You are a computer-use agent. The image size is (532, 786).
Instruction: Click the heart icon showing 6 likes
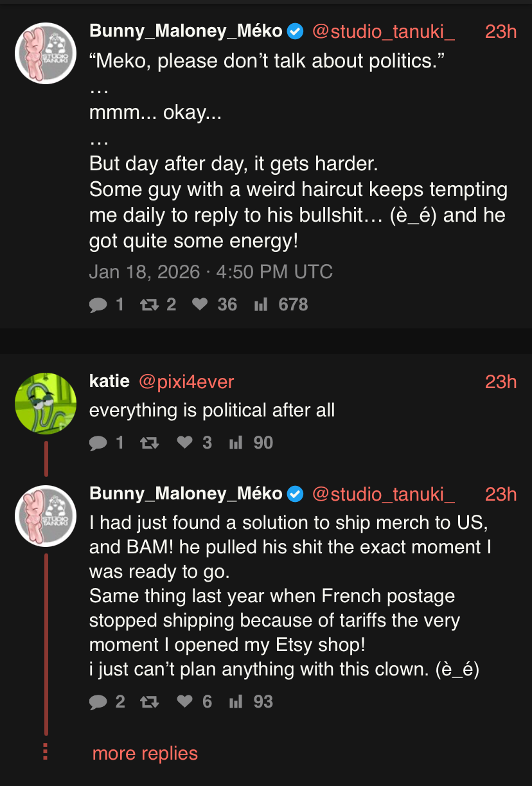point(185,702)
